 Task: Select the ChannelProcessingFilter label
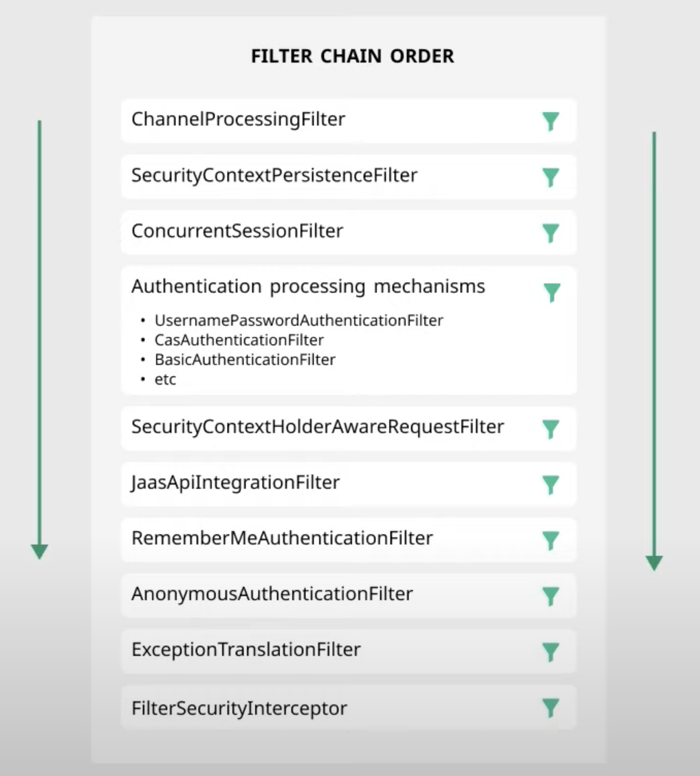coord(238,120)
